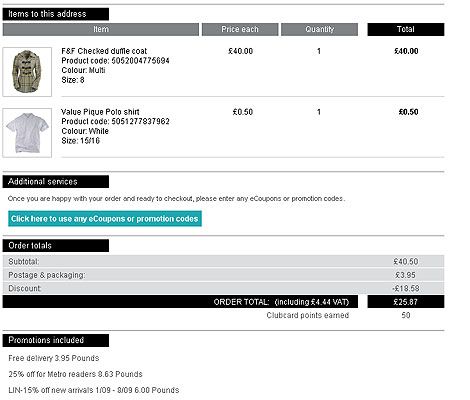Click the £25.87 order total box

406,302
